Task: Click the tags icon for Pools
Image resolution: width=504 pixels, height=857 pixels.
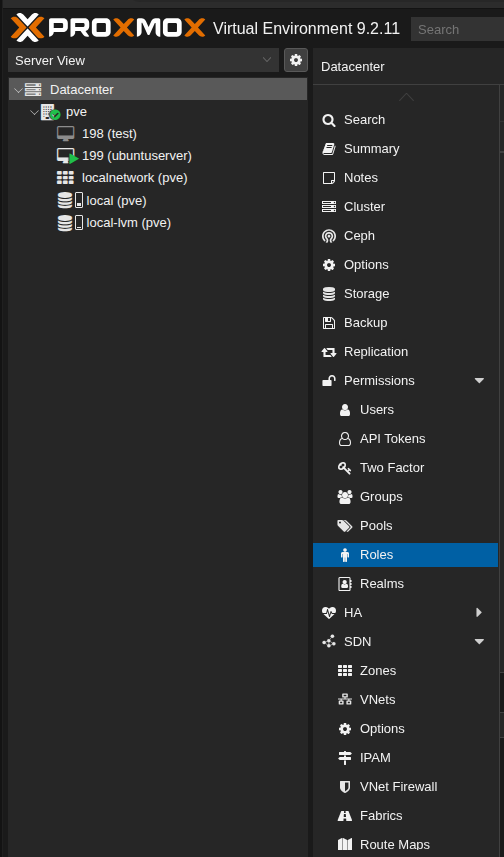Action: click(345, 526)
